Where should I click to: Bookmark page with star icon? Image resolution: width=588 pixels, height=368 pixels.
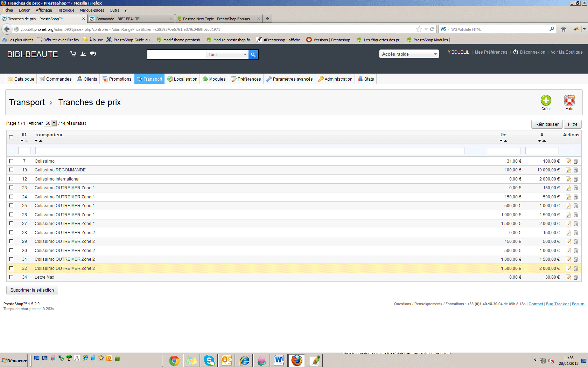(x=419, y=29)
